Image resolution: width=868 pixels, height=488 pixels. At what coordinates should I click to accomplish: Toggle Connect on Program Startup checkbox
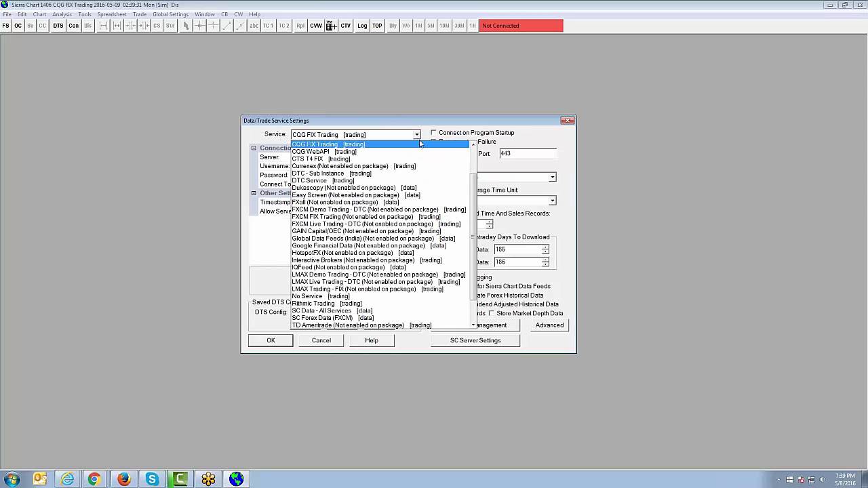(434, 133)
